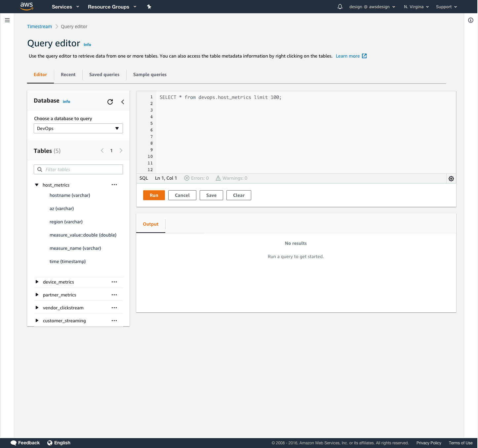Open the info help panel icon
The image size is (478, 448).
tap(471, 20)
